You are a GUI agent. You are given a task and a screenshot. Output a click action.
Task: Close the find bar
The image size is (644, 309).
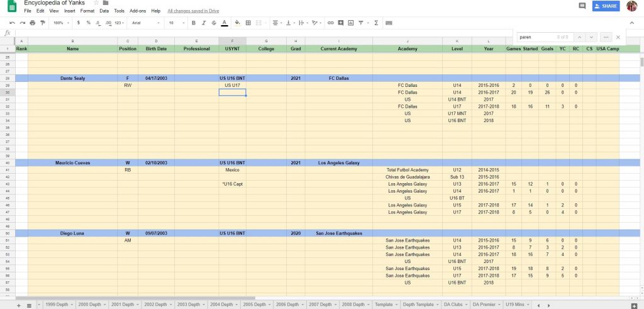click(x=618, y=37)
